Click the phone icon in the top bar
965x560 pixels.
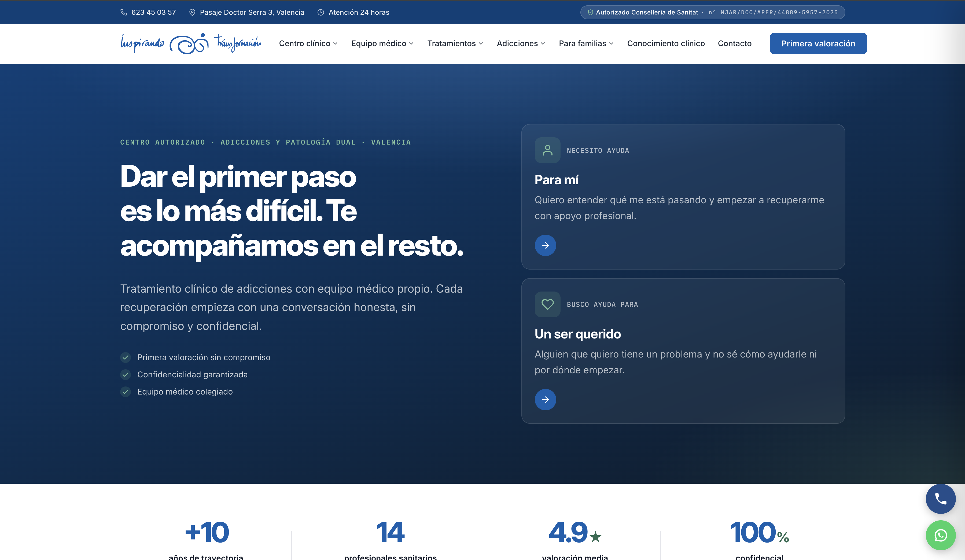(124, 12)
